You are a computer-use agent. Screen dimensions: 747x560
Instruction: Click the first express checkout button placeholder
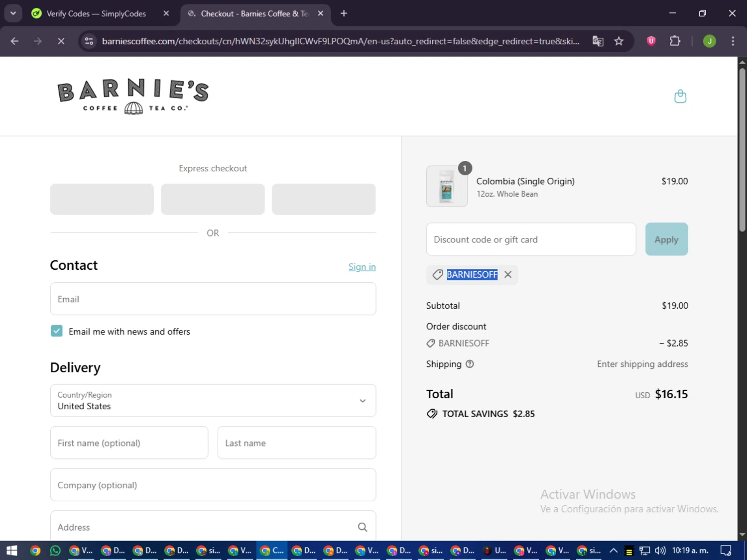coord(102,199)
